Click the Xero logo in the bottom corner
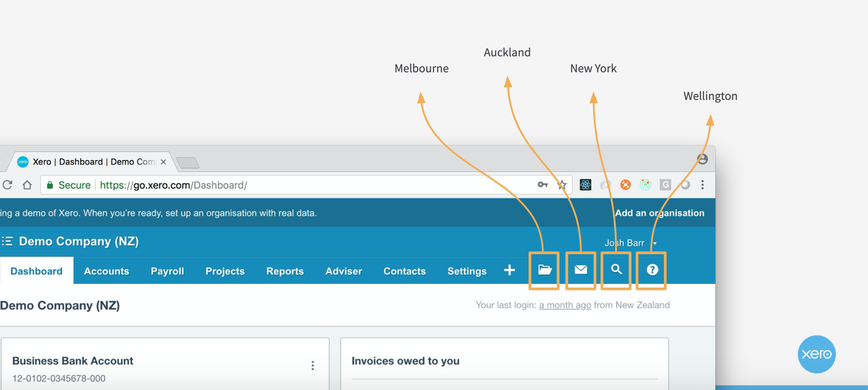This screenshot has width=868, height=390. click(x=816, y=354)
